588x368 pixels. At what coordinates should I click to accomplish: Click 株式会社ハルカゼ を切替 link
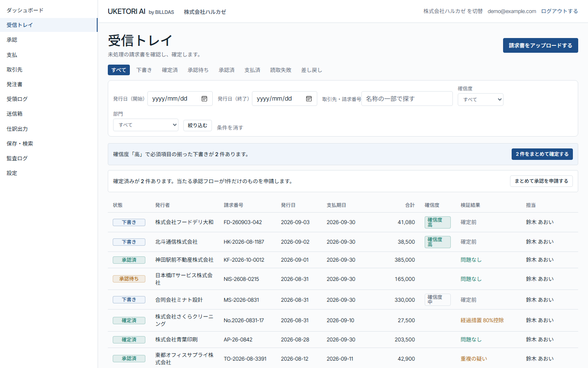click(x=453, y=11)
